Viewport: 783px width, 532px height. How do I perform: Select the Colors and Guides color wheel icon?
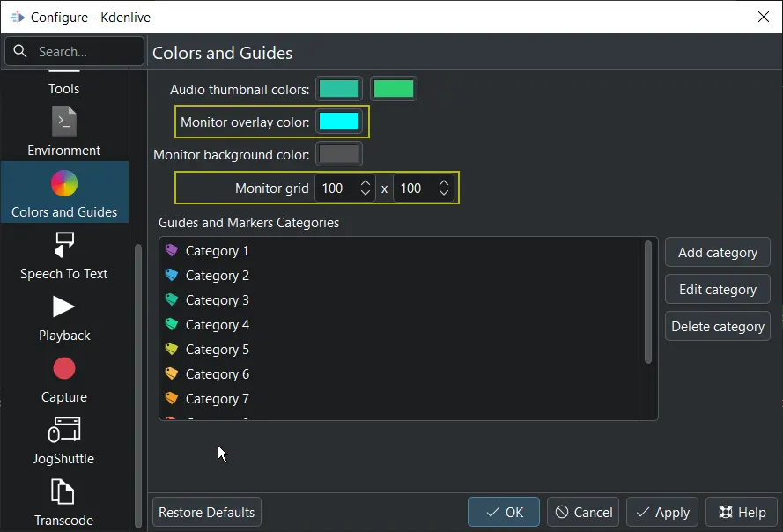pyautogui.click(x=64, y=184)
